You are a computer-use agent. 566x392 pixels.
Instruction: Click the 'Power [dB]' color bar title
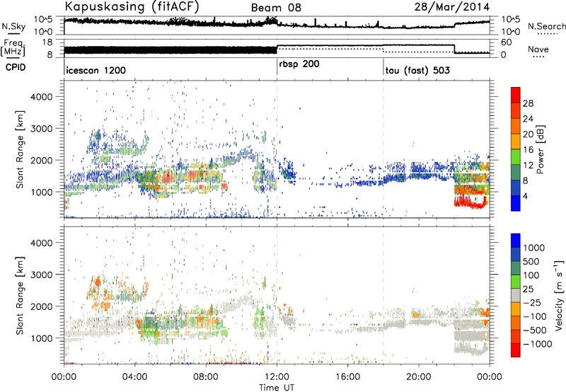pyautogui.click(x=541, y=149)
